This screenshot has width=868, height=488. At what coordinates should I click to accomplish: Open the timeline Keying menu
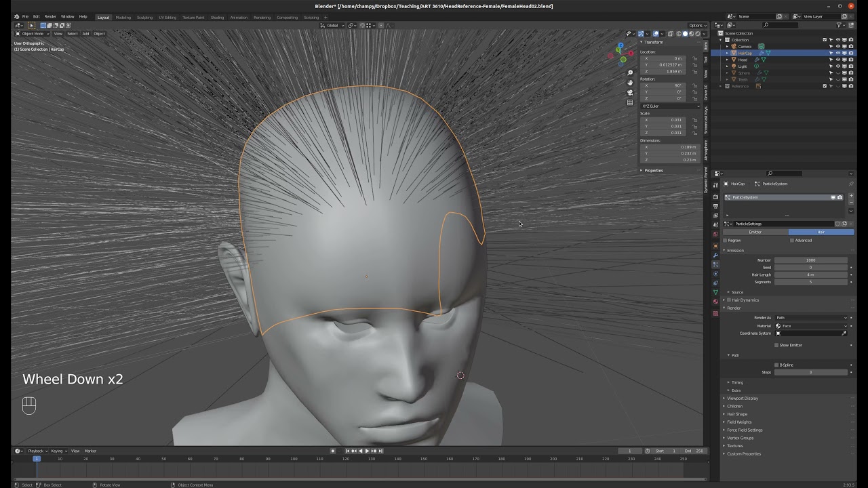[x=58, y=451]
